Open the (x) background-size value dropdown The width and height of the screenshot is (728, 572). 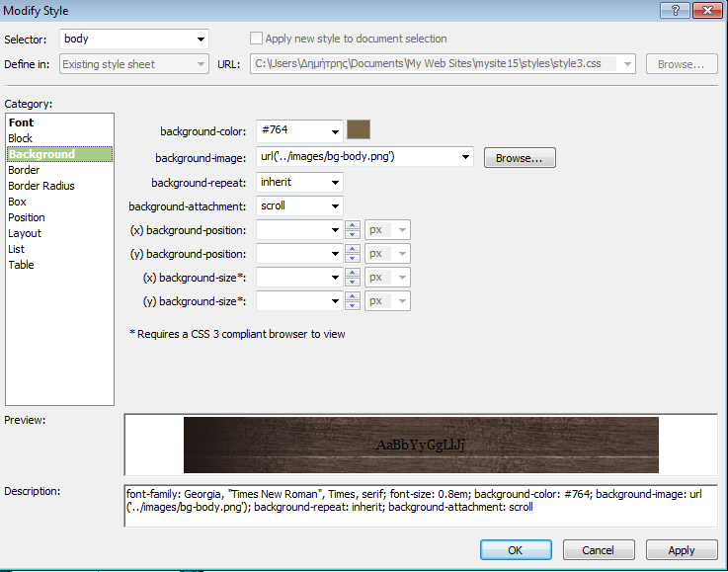pos(335,278)
